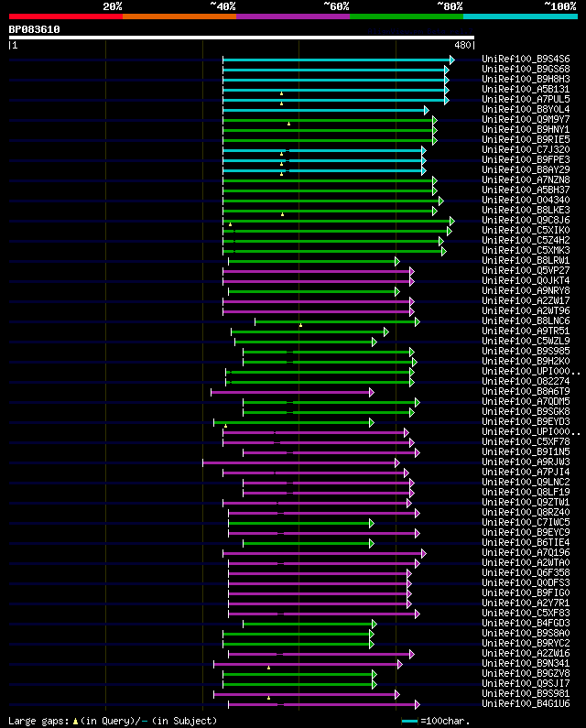Click the green alignment bar of UniRef100_A7QDM5
The image size is (586, 728).
pyautogui.click(x=331, y=403)
